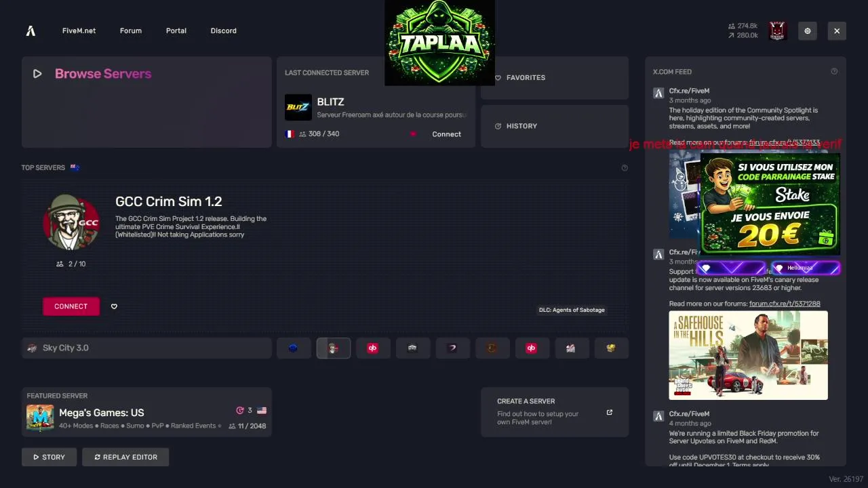This screenshot has width=868, height=488.
Task: Open the Discord menu link
Action: tap(224, 30)
